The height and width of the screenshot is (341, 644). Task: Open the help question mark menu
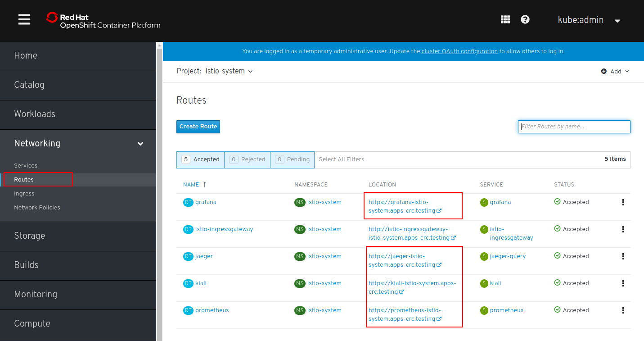[x=525, y=19]
